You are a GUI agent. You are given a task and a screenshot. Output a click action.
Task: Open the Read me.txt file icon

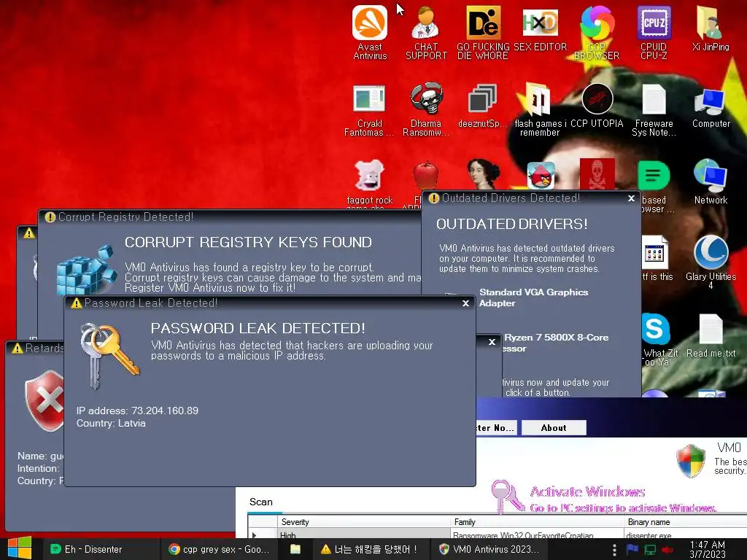pos(711,335)
